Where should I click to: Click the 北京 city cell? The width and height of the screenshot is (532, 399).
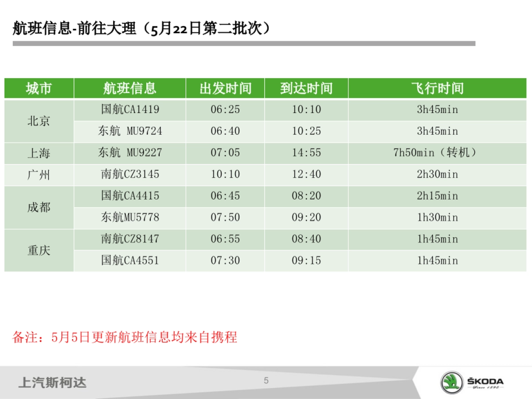39,120
